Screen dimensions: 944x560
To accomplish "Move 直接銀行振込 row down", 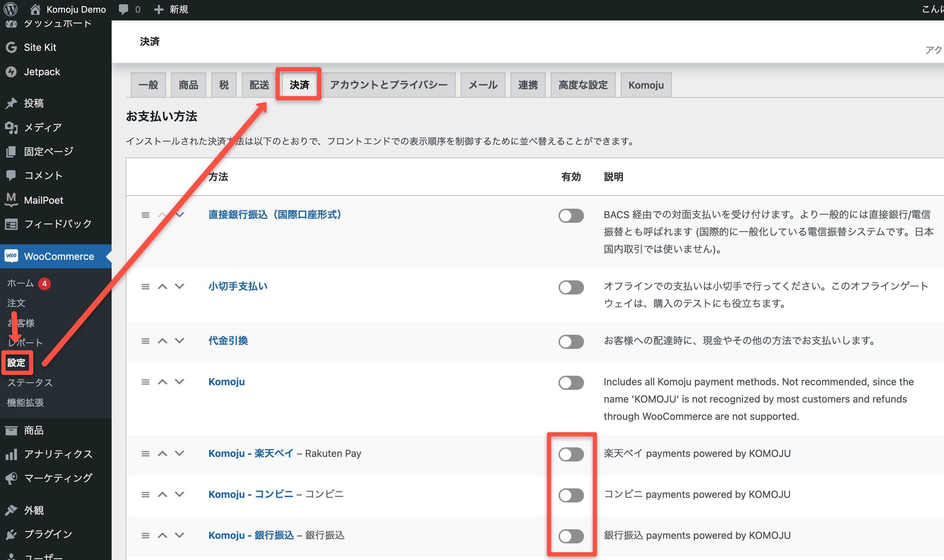I will (x=180, y=215).
